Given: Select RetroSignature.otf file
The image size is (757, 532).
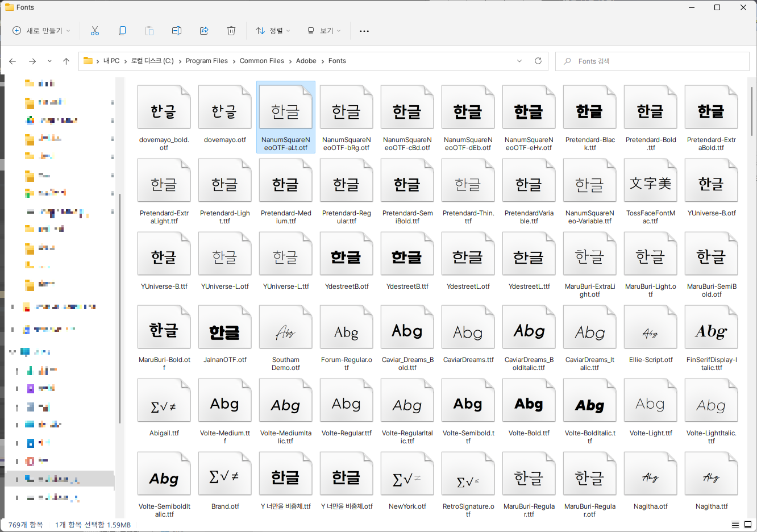Looking at the screenshot, I should [468, 483].
